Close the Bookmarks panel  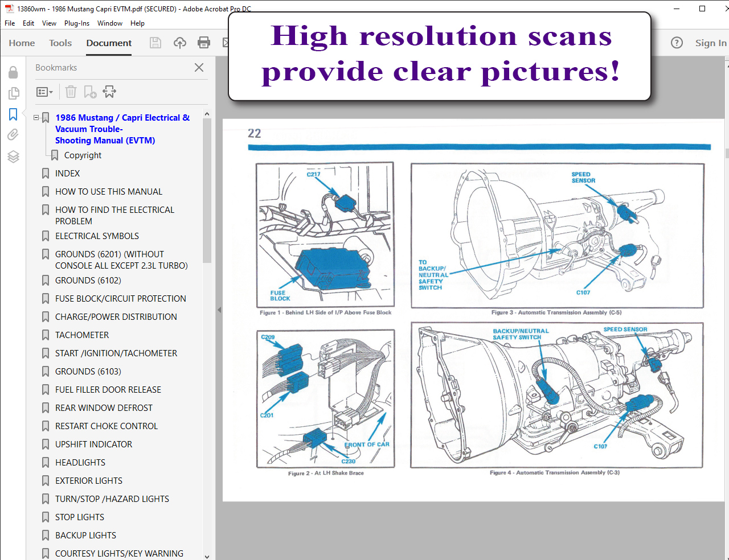tap(199, 68)
